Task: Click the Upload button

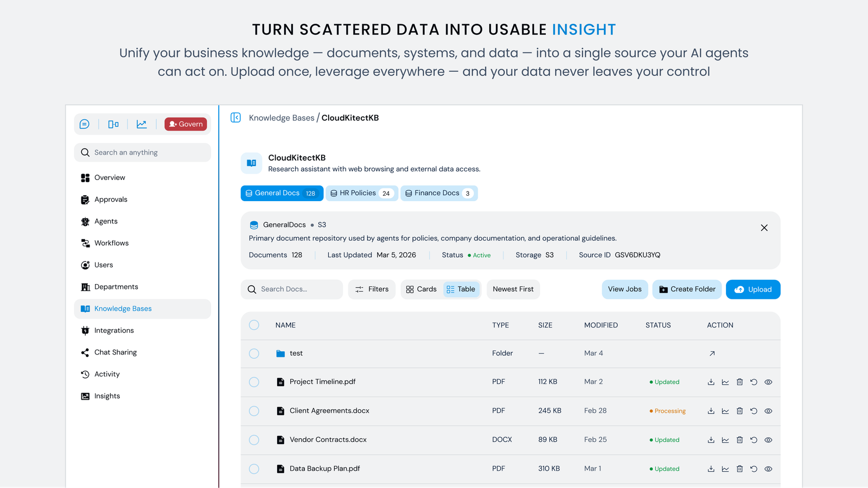Action: click(752, 290)
